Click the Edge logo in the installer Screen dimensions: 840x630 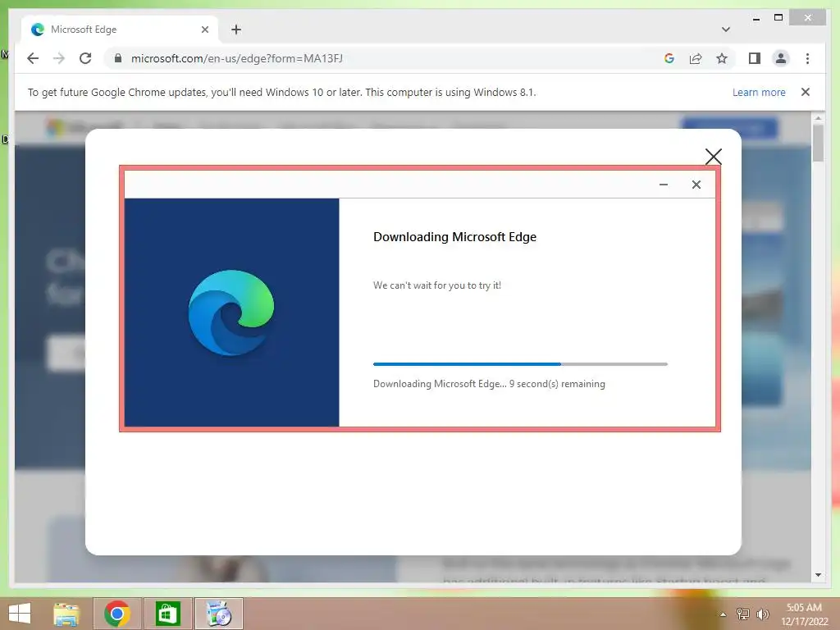(231, 313)
